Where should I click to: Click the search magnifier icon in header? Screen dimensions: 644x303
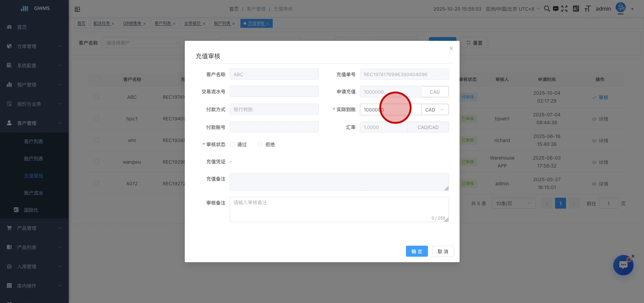coord(547,9)
